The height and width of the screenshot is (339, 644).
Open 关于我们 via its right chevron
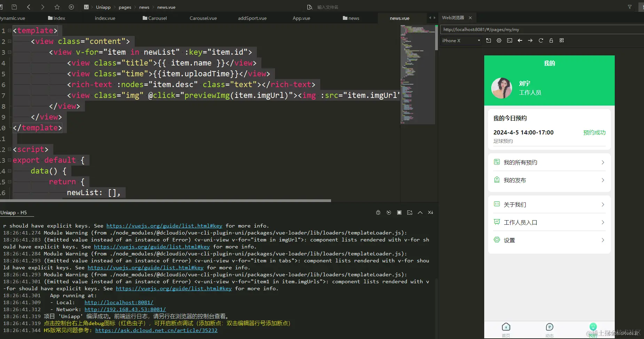coord(603,205)
